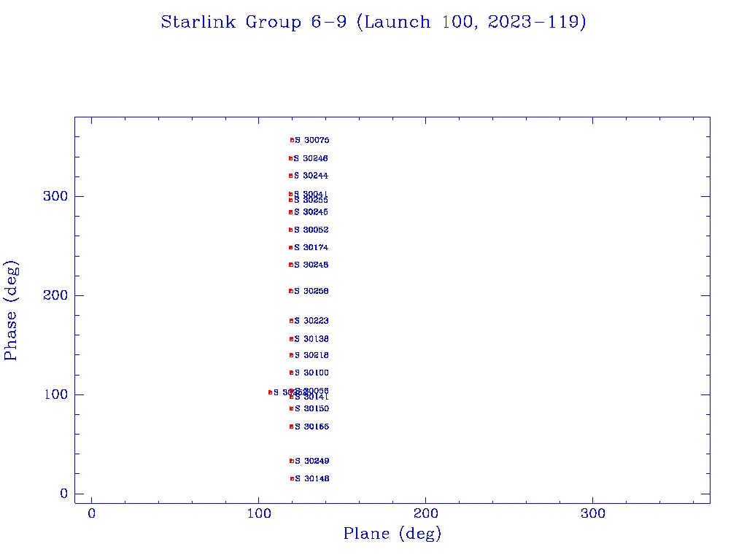Select the x-axis tick label '0'

91,513
